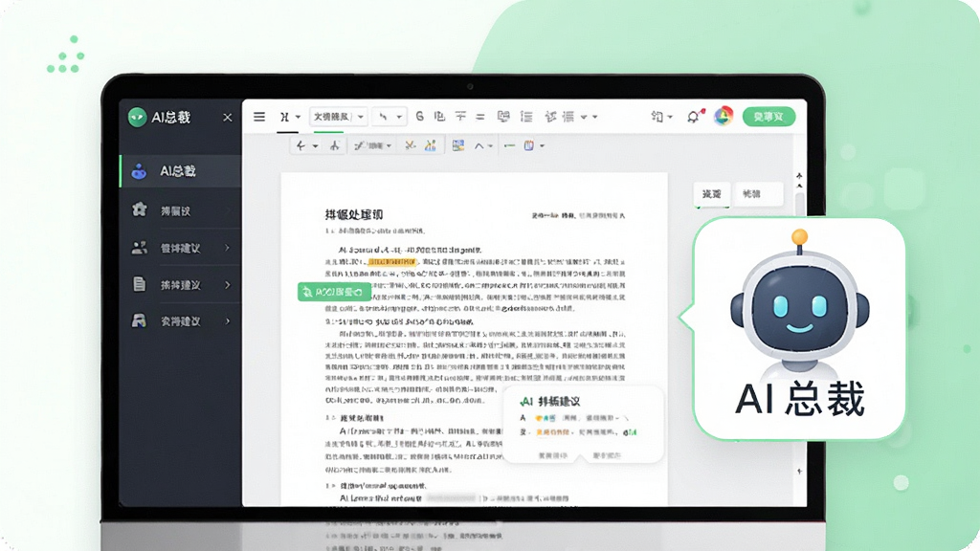This screenshot has height=551, width=980.
Task: Switch to the second tab right of the document
Action: coord(758,194)
